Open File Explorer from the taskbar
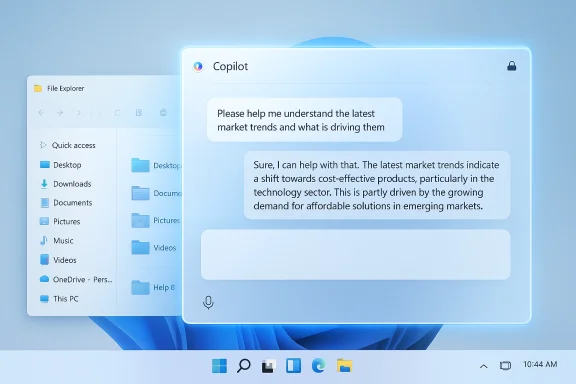Viewport: 576px width, 384px height. pos(345,366)
